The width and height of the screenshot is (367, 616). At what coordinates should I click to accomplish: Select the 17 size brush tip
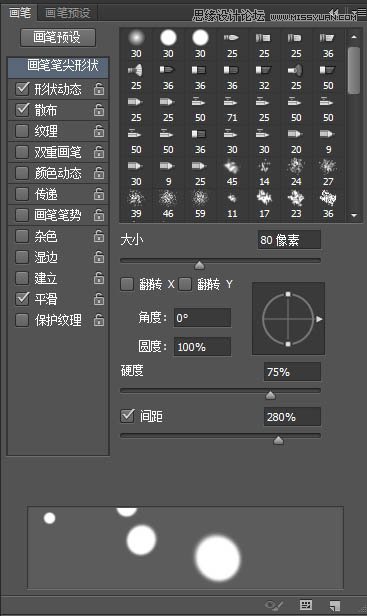click(x=264, y=205)
